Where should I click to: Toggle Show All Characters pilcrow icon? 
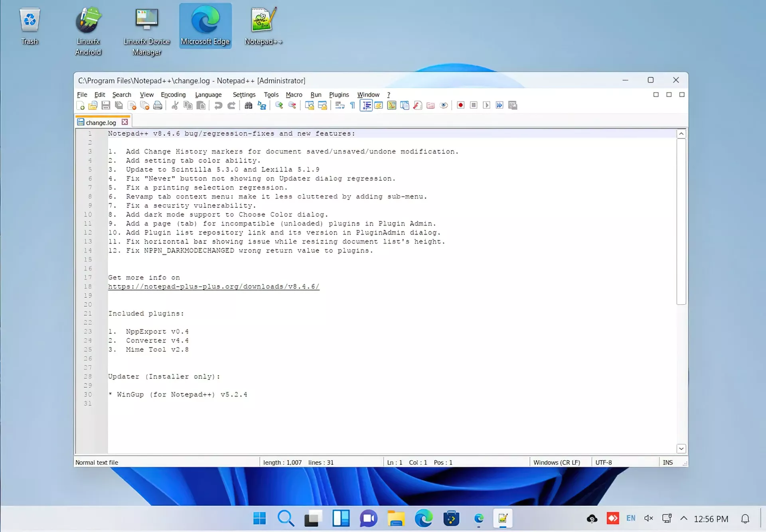pyautogui.click(x=353, y=105)
